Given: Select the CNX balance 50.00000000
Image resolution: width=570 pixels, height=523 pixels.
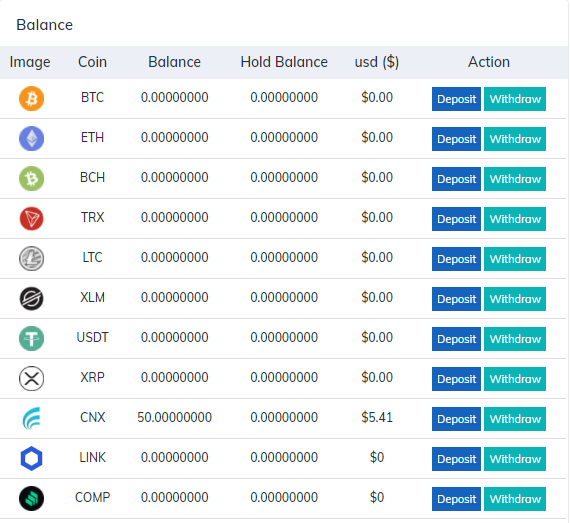Looking at the screenshot, I should click(174, 417).
